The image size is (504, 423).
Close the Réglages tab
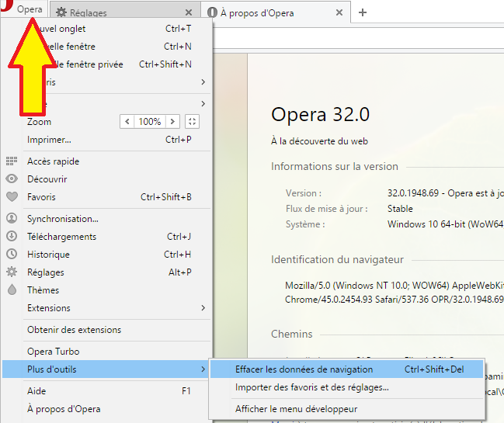[x=189, y=12]
